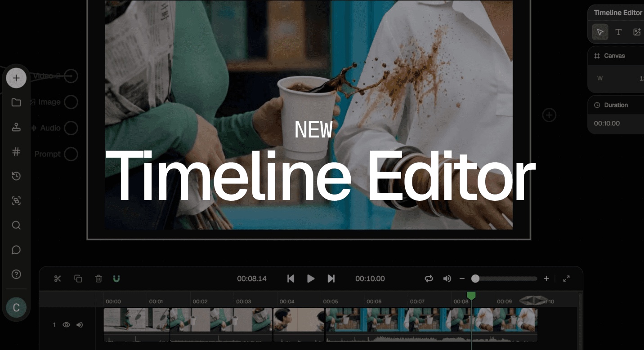
Task: Toggle loop playback
Action: [x=429, y=279]
